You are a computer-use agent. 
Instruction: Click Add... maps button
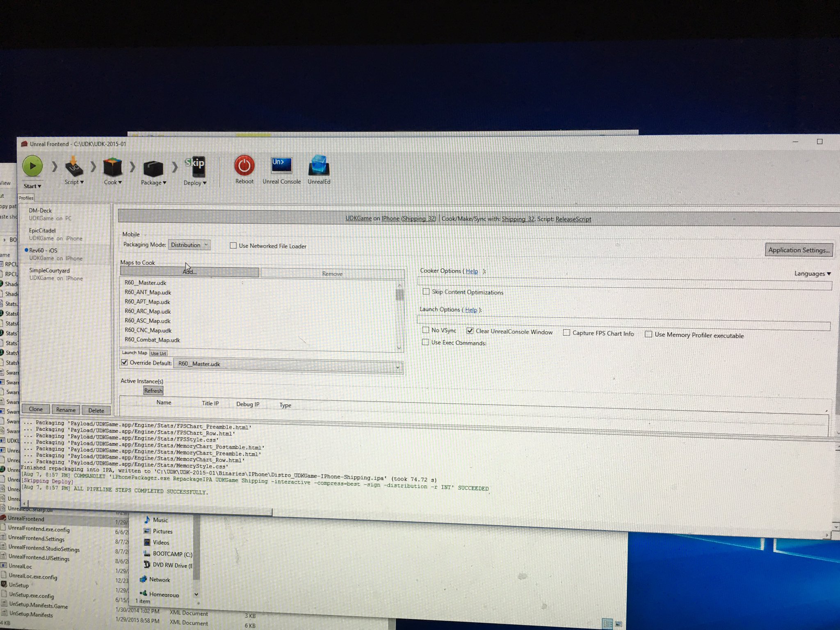[189, 272]
